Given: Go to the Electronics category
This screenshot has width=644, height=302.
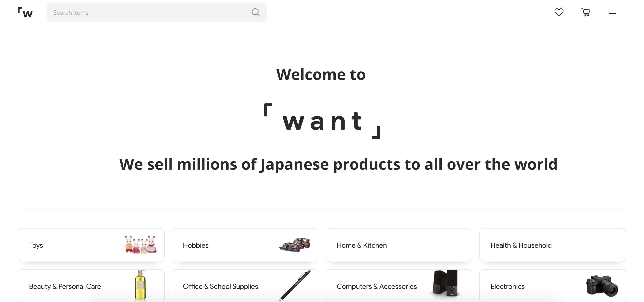Looking at the screenshot, I should [553, 286].
